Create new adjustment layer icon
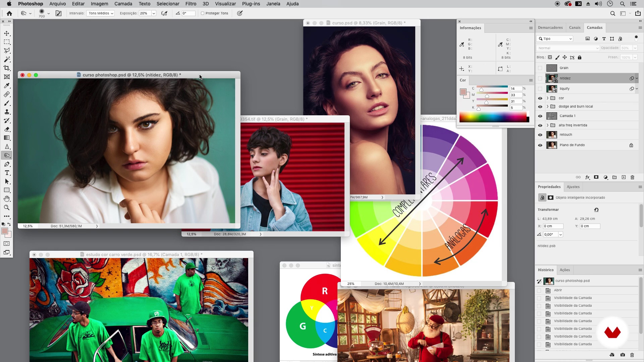This screenshot has width=644, height=362. coord(605,177)
